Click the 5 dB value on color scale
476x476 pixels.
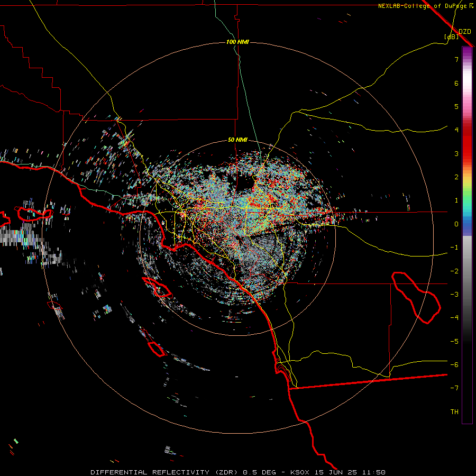point(456,106)
